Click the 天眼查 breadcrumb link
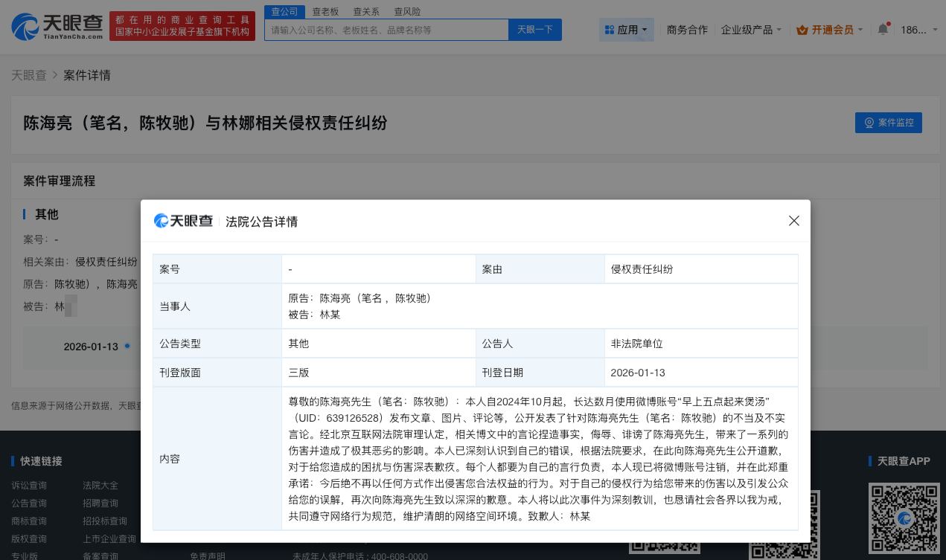946x560 pixels. pos(29,75)
